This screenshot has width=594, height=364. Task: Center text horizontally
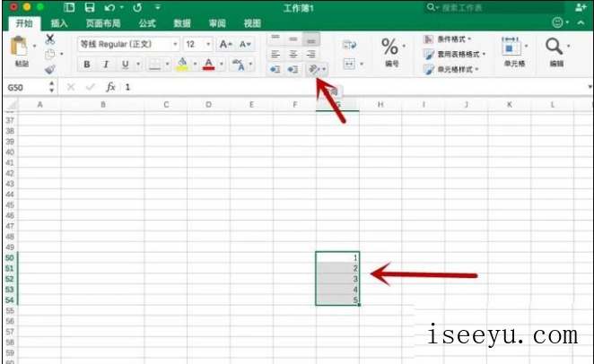293,54
